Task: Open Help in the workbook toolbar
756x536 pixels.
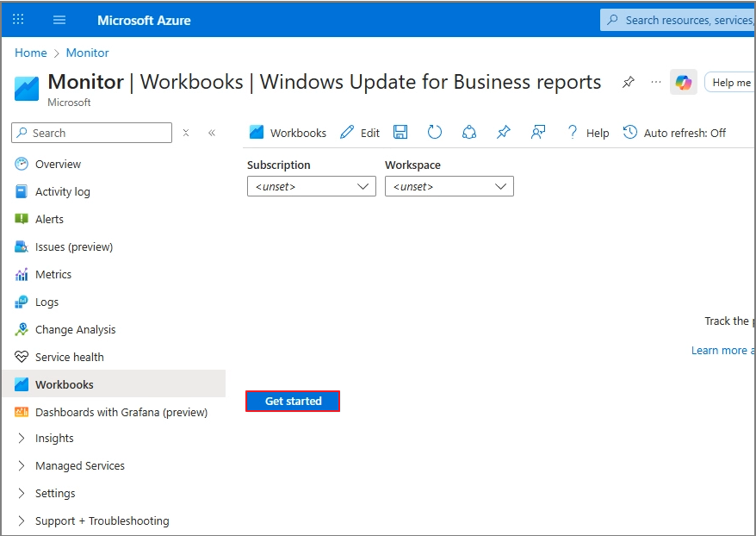Action: pos(588,133)
